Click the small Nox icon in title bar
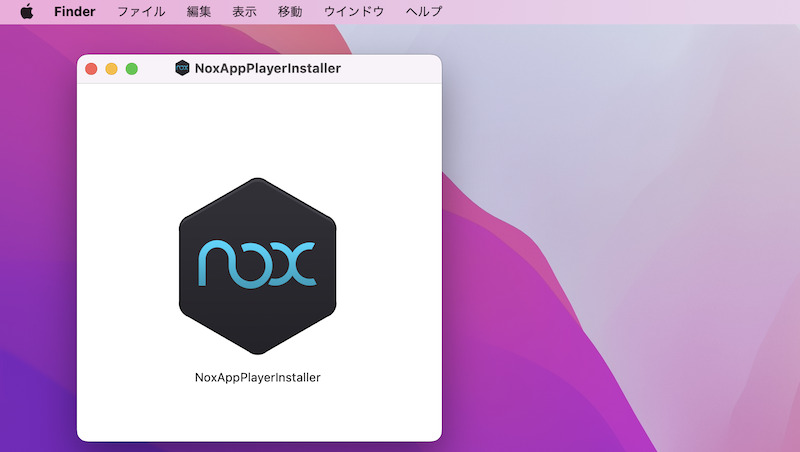The height and width of the screenshot is (452, 800). click(x=182, y=69)
